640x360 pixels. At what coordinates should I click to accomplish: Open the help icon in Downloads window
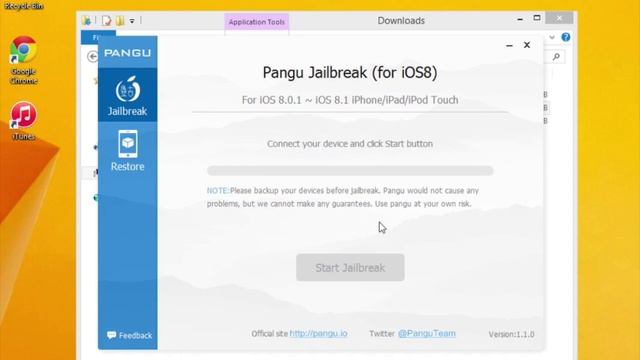click(x=566, y=37)
